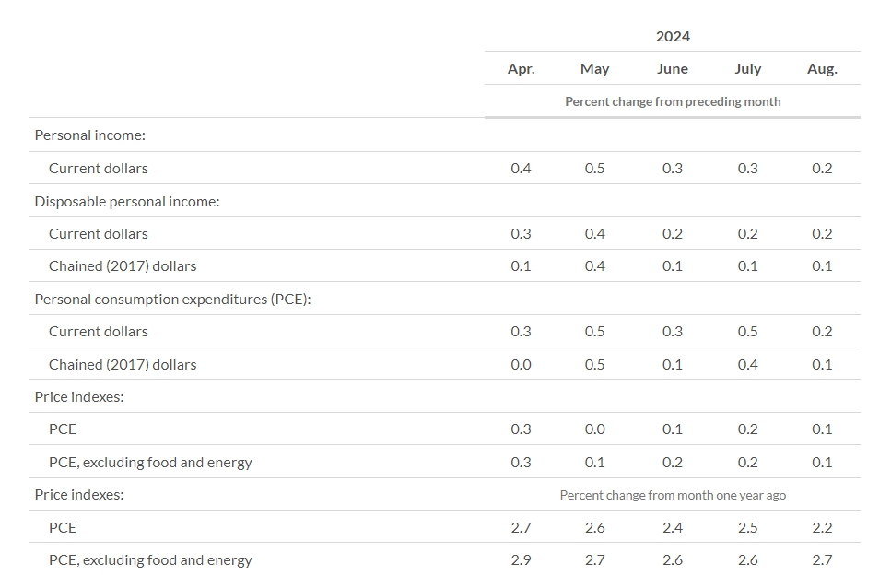Select the Apr. column header
This screenshot has width=891, height=588.
(x=521, y=69)
